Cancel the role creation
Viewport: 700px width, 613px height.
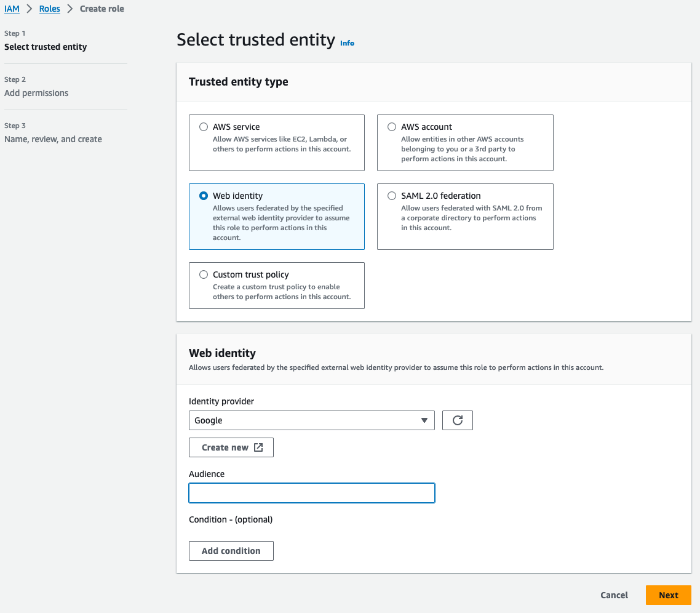[x=613, y=595]
